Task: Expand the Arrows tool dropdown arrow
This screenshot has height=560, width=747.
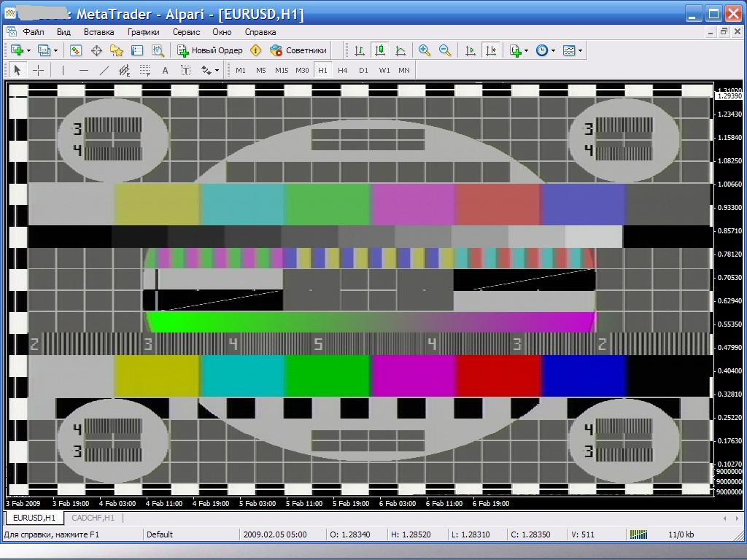Action: tap(217, 71)
